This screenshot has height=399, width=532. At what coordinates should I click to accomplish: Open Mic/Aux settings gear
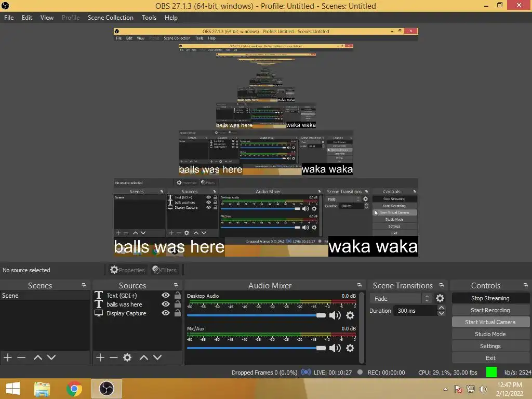coord(350,348)
